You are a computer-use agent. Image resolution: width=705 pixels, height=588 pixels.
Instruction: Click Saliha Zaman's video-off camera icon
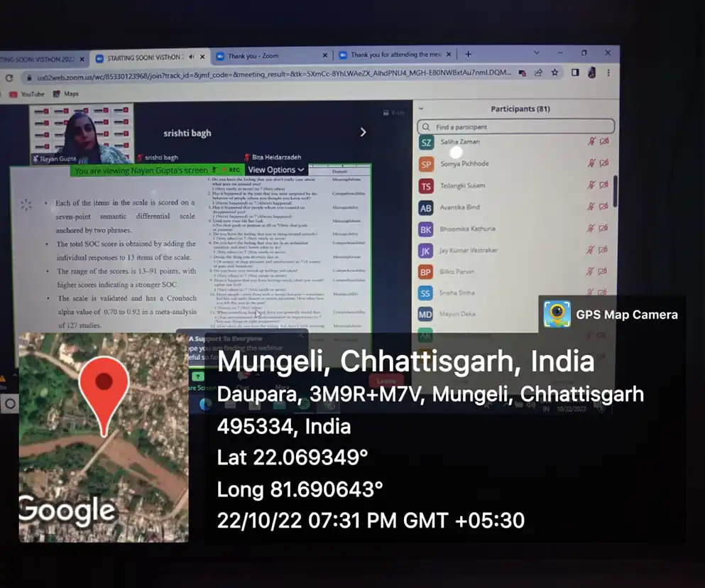604,141
